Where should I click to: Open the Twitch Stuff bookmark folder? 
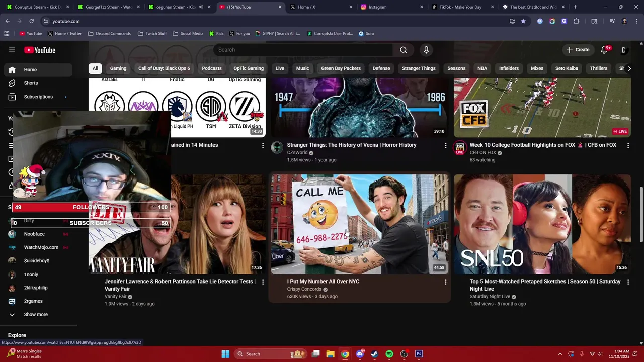pyautogui.click(x=152, y=34)
